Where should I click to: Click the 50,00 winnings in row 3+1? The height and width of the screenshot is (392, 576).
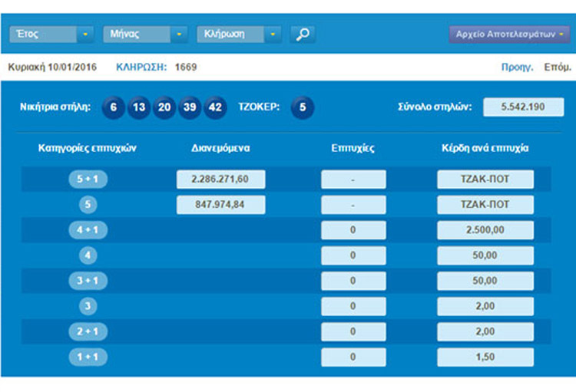(485, 281)
